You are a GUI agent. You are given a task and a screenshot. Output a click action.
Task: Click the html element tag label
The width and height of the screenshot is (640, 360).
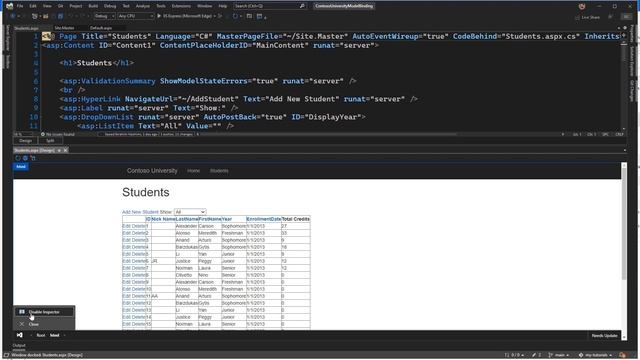point(20,167)
